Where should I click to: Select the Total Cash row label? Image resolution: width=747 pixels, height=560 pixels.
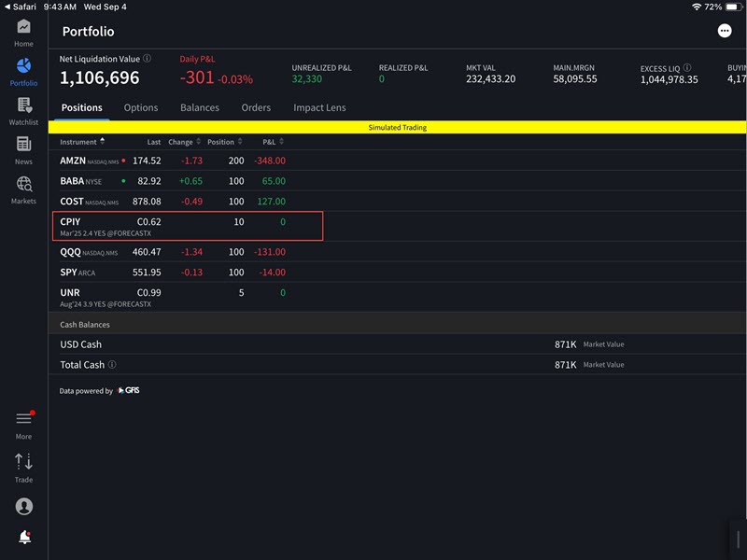tap(82, 365)
